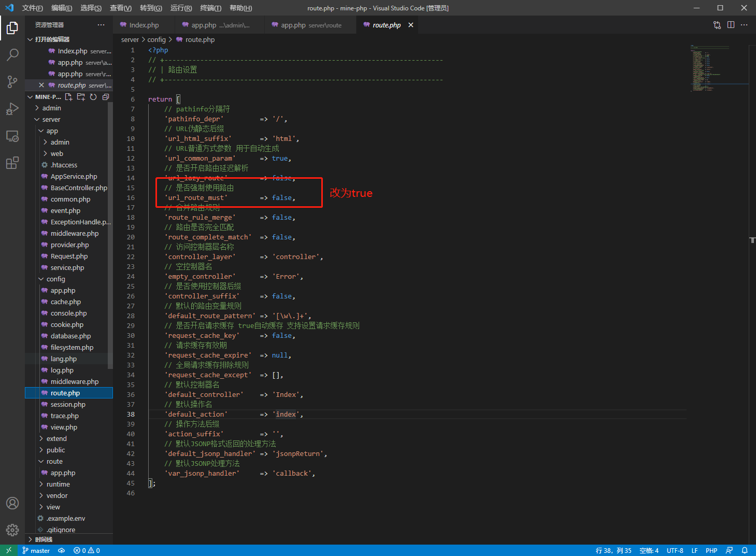Image resolution: width=756 pixels, height=556 pixels.
Task: Open the 文件(F) menu
Action: click(x=32, y=8)
